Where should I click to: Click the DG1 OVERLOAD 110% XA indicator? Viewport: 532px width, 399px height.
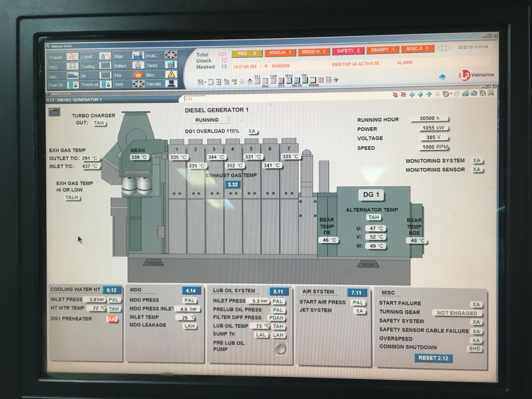(252, 131)
